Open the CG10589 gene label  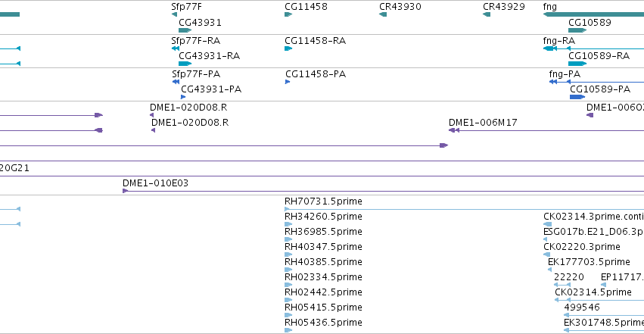pyautogui.click(x=590, y=23)
